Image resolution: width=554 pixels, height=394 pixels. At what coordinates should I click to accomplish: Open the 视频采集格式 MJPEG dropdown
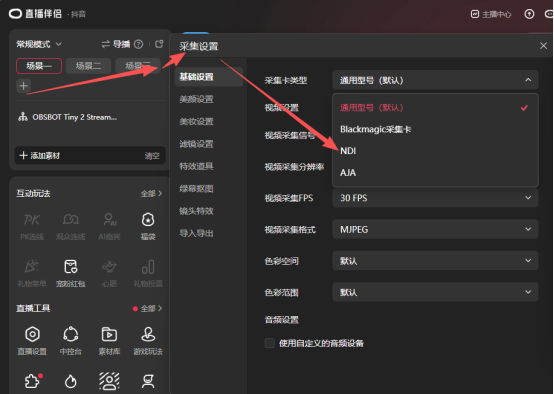(x=435, y=229)
